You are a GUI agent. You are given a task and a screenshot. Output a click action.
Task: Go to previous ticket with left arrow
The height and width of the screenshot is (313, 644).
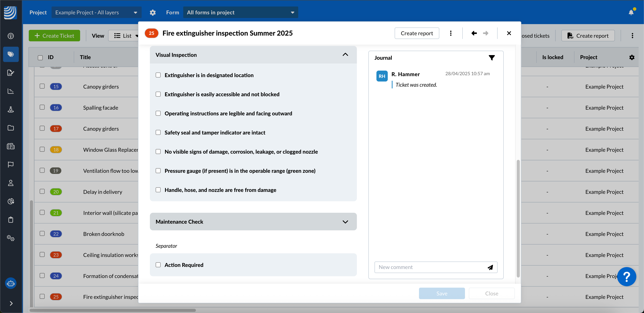474,33
